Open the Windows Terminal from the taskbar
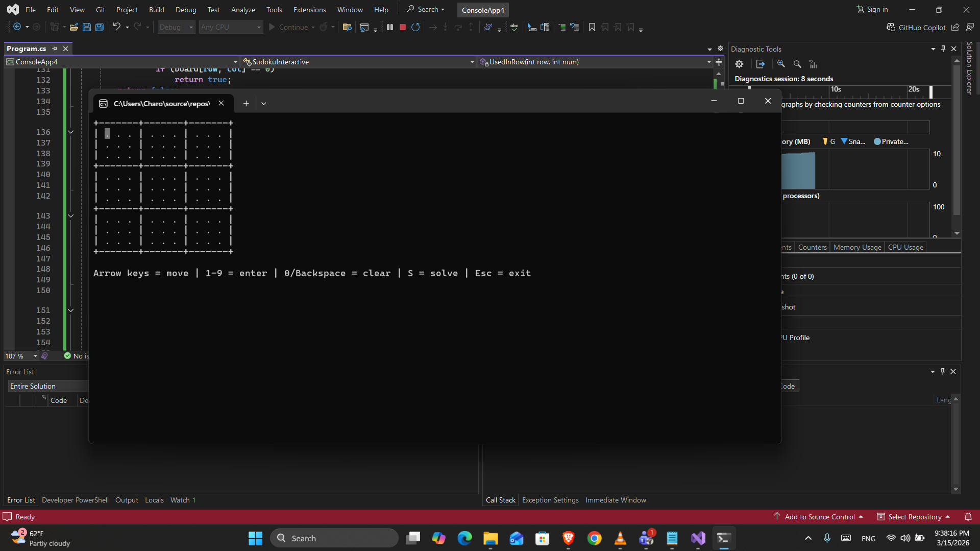 point(724,538)
